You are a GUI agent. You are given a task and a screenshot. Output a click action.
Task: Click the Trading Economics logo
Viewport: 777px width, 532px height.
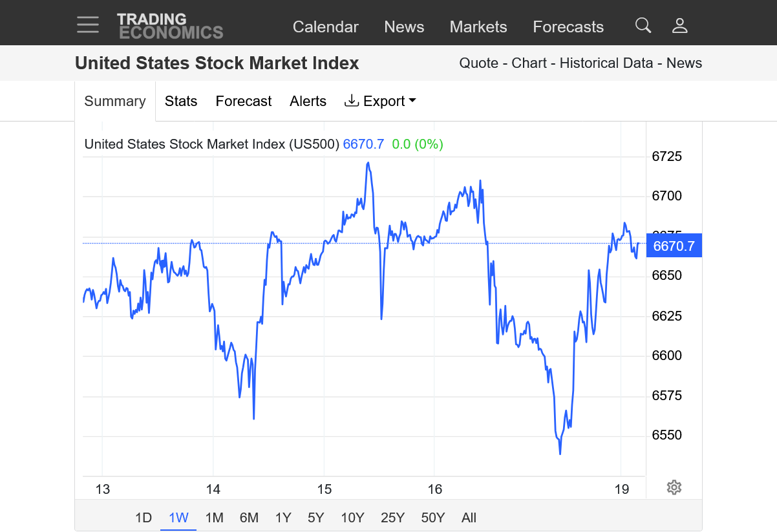pyautogui.click(x=170, y=27)
